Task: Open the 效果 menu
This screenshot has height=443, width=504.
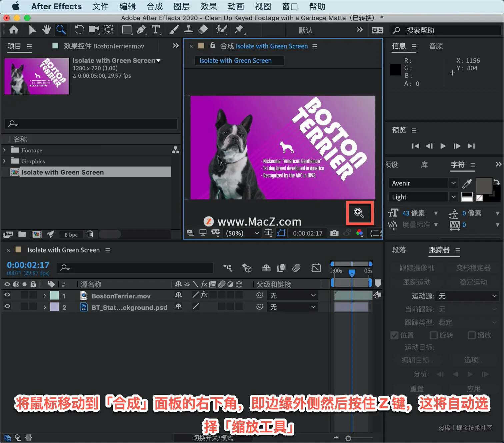Action: point(209,6)
